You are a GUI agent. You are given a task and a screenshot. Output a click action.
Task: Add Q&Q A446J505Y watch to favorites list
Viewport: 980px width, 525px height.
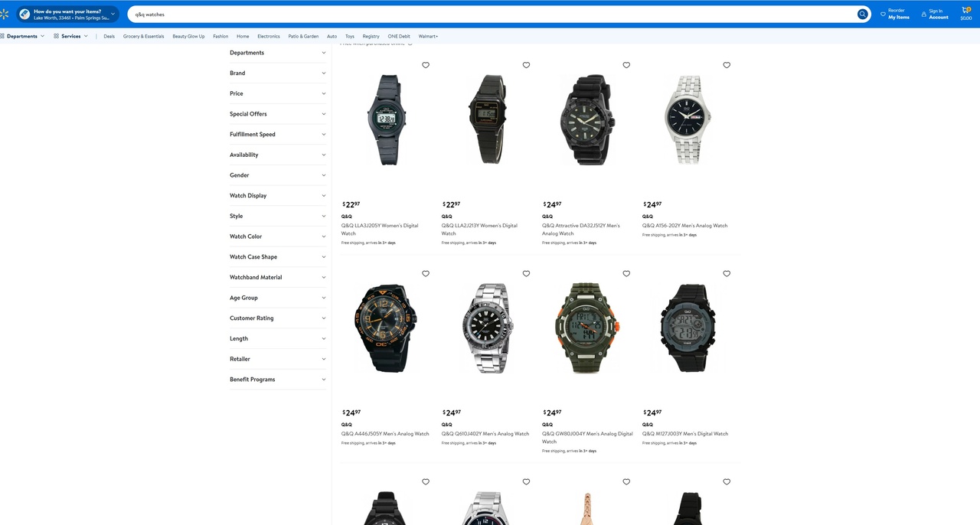[x=426, y=273]
